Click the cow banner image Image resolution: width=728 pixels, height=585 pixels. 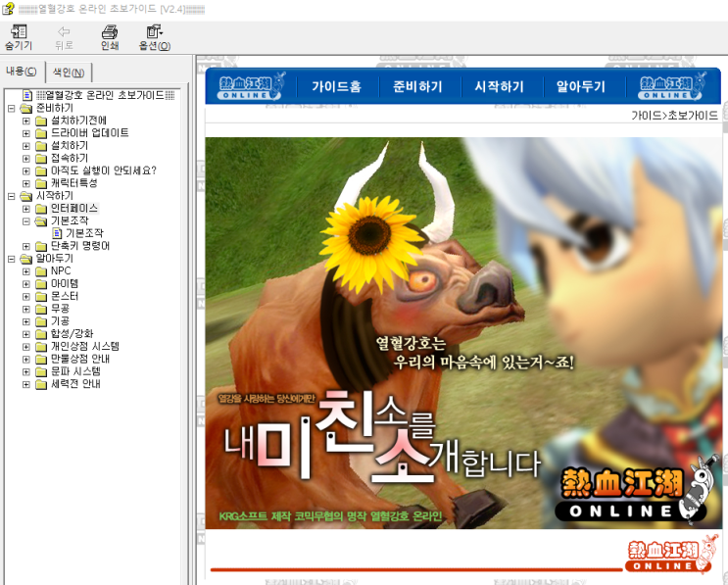point(462,333)
